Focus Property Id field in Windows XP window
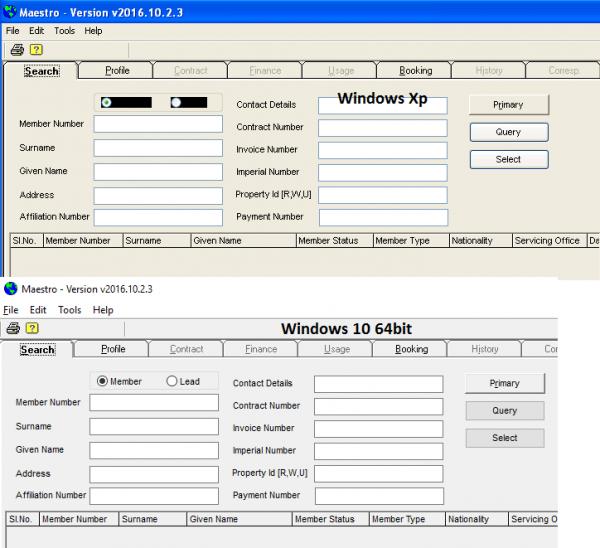The height and width of the screenshot is (548, 600). tap(383, 195)
